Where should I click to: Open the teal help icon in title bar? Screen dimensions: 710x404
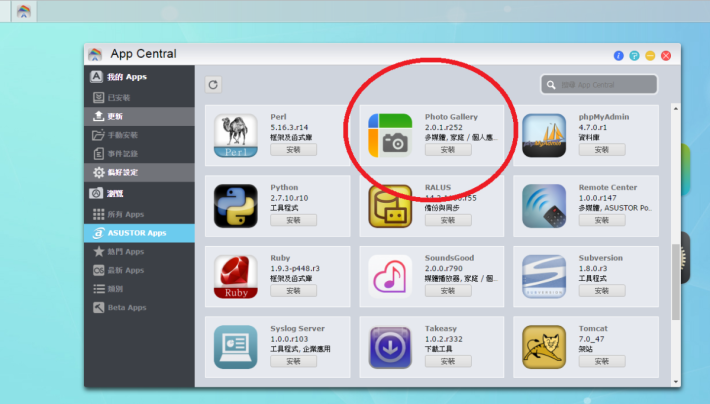[634, 56]
